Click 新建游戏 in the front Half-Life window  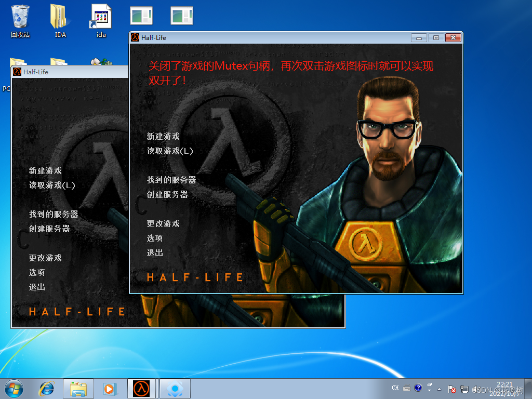(x=163, y=137)
